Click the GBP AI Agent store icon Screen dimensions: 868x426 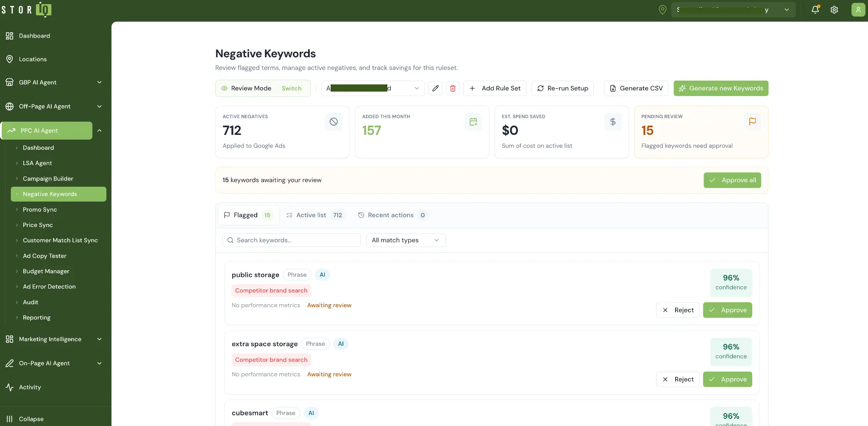(x=9, y=82)
